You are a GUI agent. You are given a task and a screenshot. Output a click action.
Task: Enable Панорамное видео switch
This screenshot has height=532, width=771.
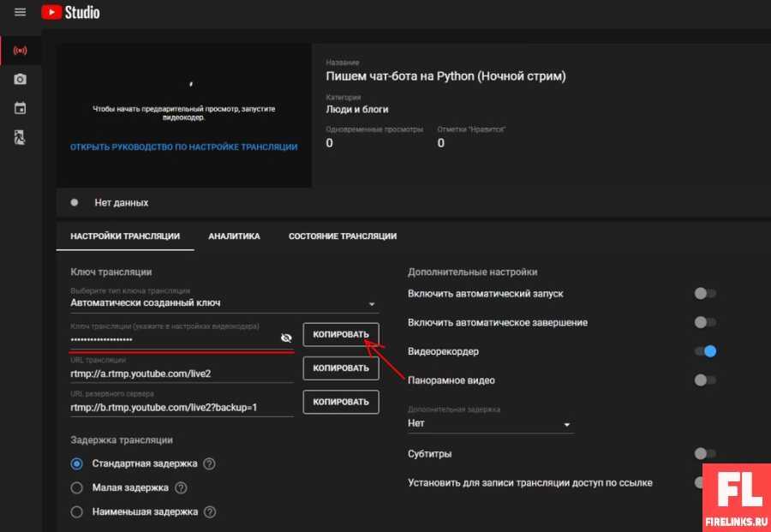705,380
